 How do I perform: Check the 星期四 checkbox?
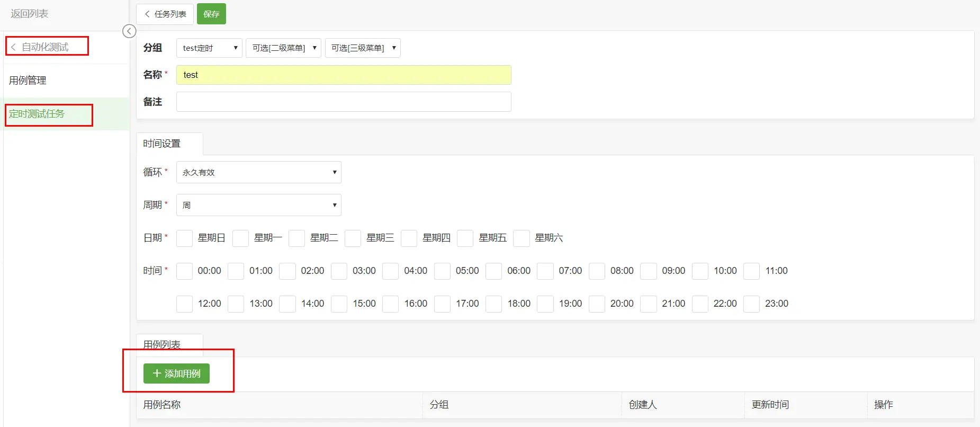[409, 238]
